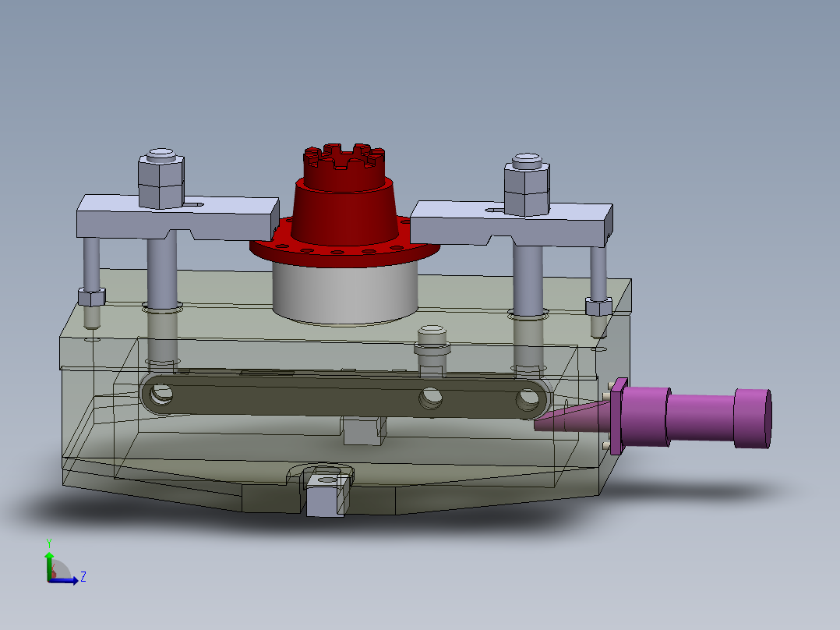
Task: Select the left clamp bar
Action: point(178,218)
